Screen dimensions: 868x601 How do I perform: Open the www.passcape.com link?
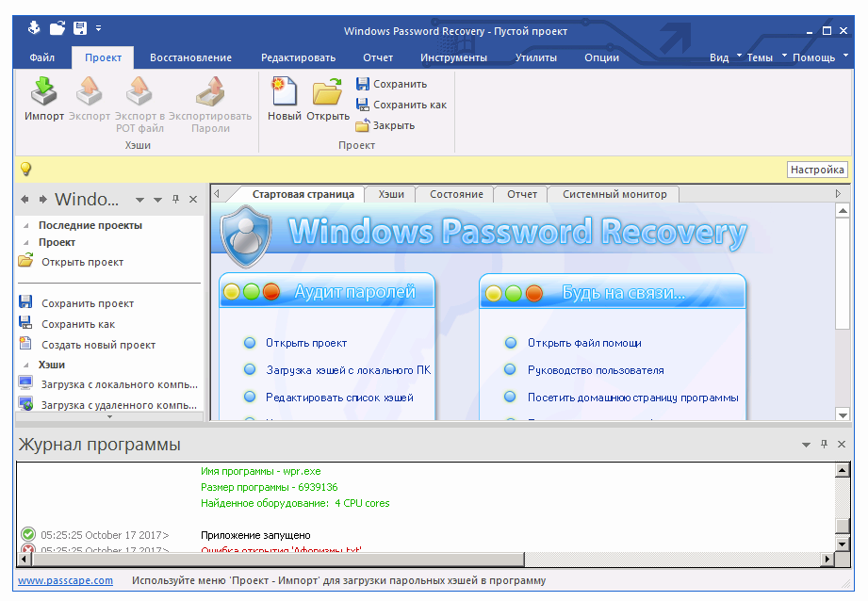click(64, 580)
